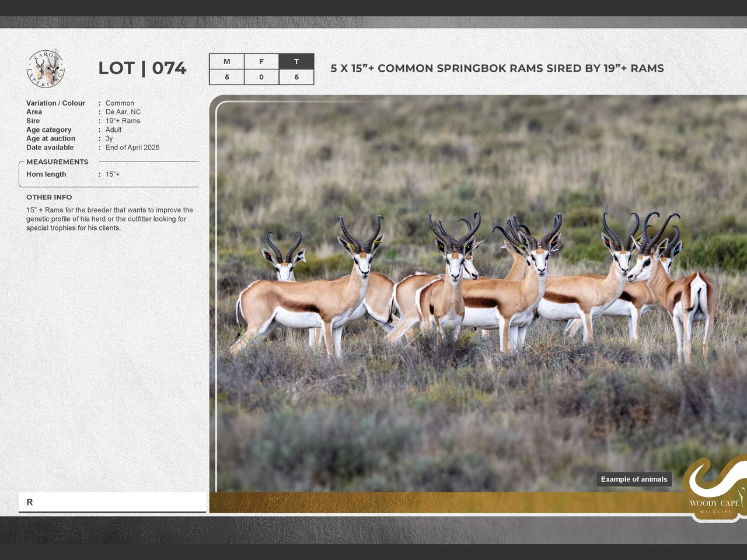Select the M column header cell
Screen dimensions: 747x560
226,62
